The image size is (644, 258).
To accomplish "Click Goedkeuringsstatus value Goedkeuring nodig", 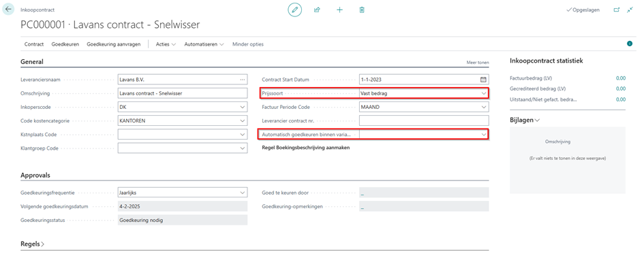I will [x=183, y=220].
